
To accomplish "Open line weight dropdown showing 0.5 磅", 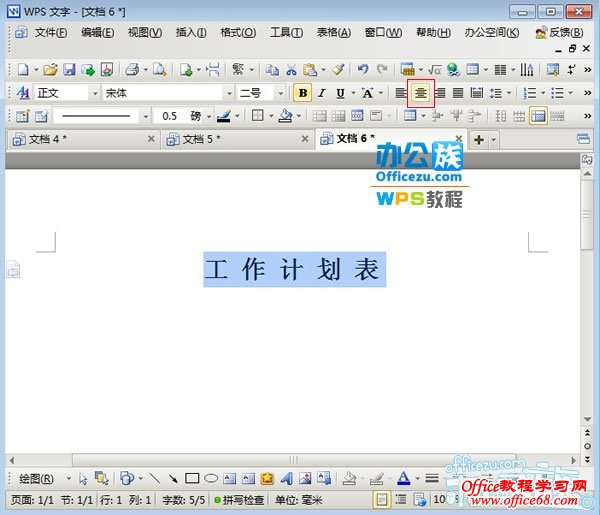I will coord(209,116).
